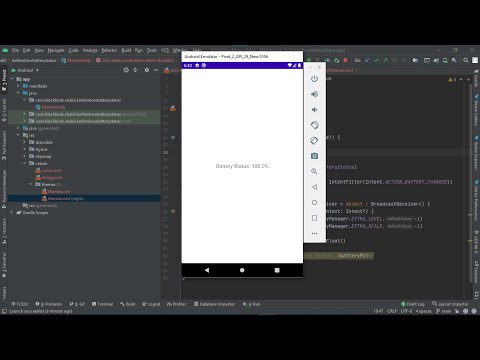Viewport: 480px width, 360px height.
Task: Click the emulator sidebar overview square
Action: coord(314,218)
